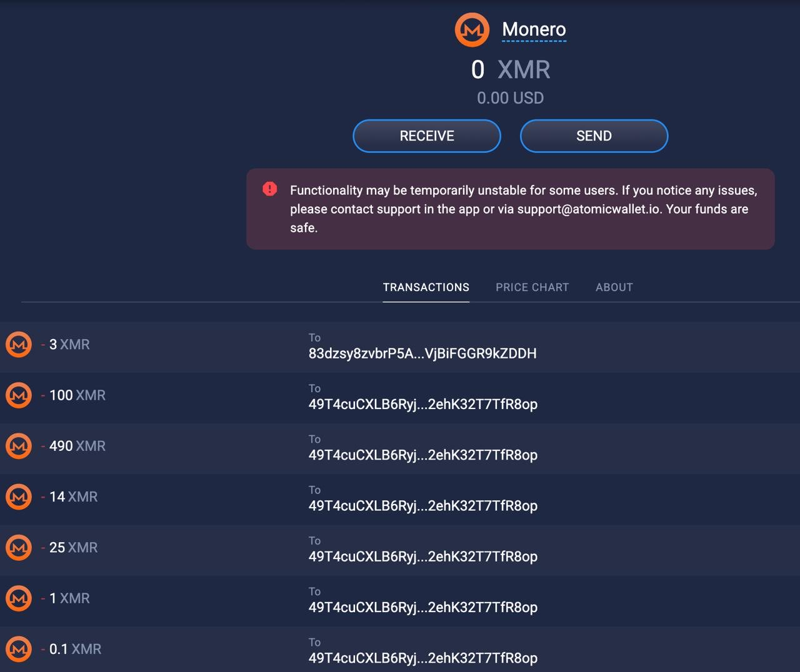Viewport: 800px width, 672px height.
Task: Click the recipient address in the 25 XMR row
Action: tap(423, 556)
